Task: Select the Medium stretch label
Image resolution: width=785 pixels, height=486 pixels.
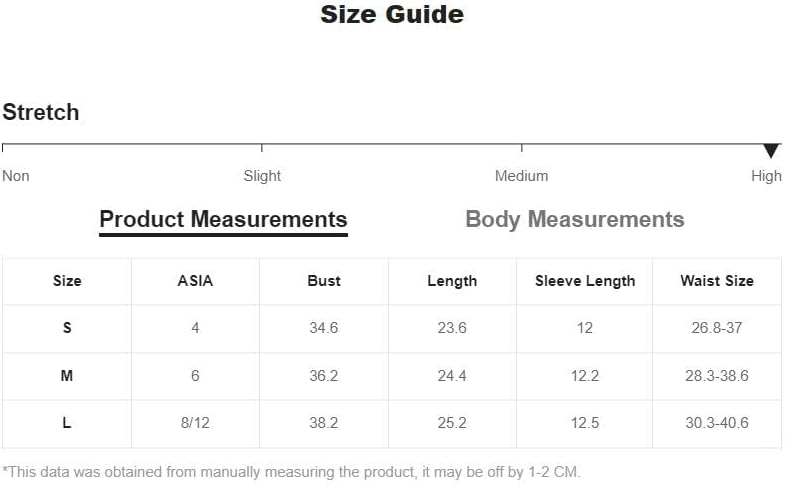Action: coord(521,176)
